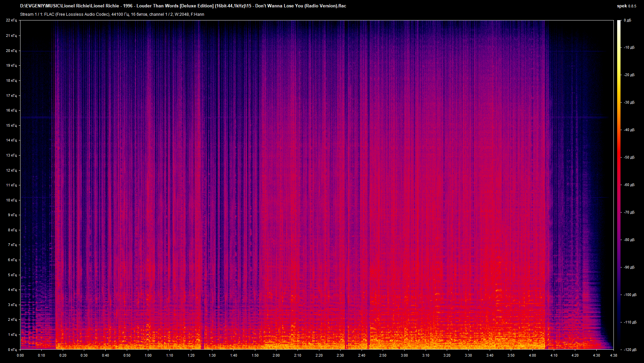Click the '20 кГц' frequency label
This screenshot has width=644, height=363.
point(11,51)
